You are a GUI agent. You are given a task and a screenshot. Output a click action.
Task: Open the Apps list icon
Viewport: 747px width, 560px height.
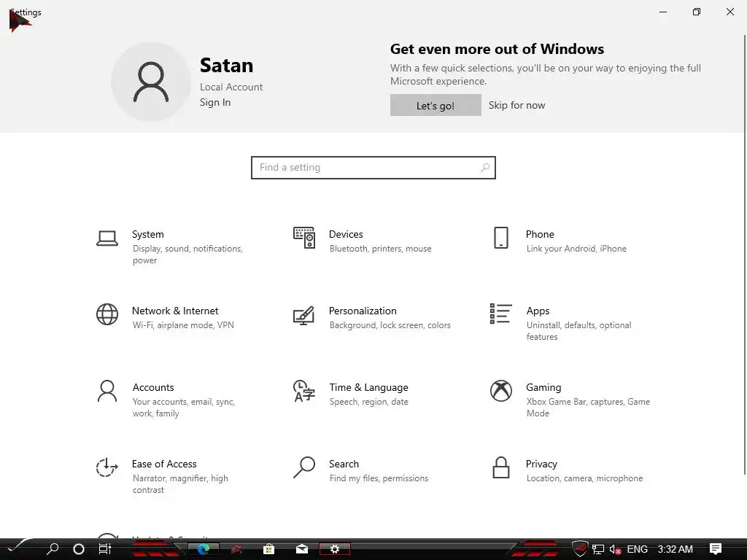click(x=500, y=314)
